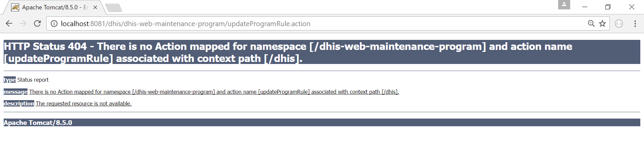Image resolution: width=644 pixels, height=142 pixels.
Task: Click the forward navigation arrow
Action: pyautogui.click(x=23, y=23)
